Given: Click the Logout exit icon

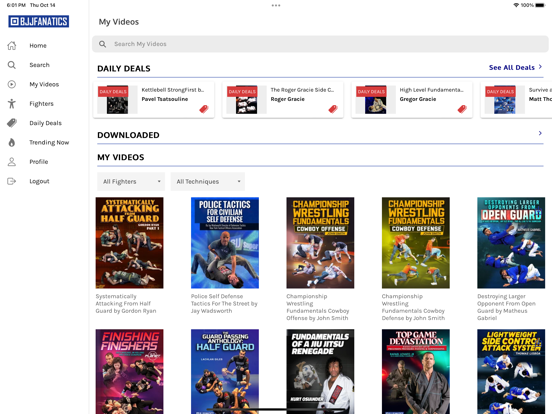Looking at the screenshot, I should (x=12, y=181).
